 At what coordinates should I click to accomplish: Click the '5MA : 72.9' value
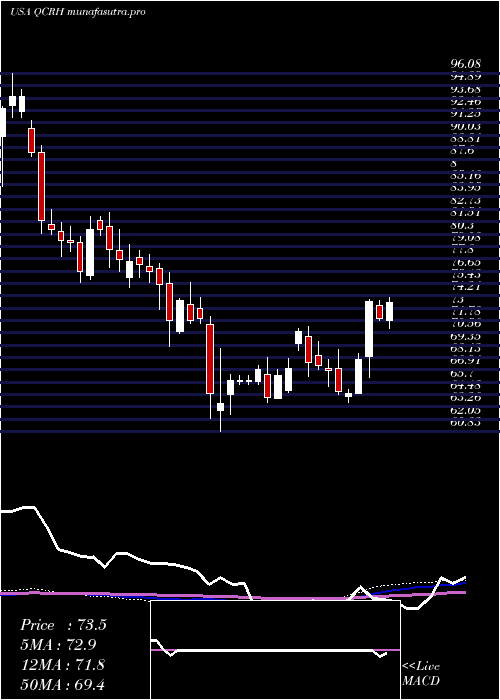tap(58, 645)
